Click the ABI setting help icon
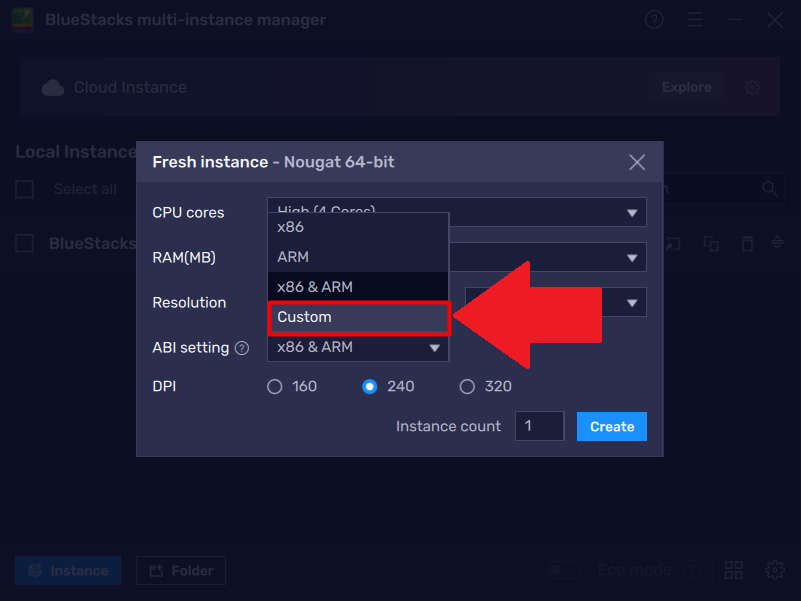This screenshot has height=601, width=801. click(x=242, y=349)
